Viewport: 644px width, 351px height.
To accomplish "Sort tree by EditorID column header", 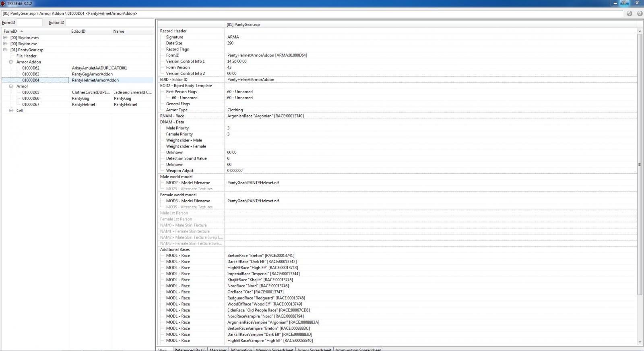I will pos(90,31).
